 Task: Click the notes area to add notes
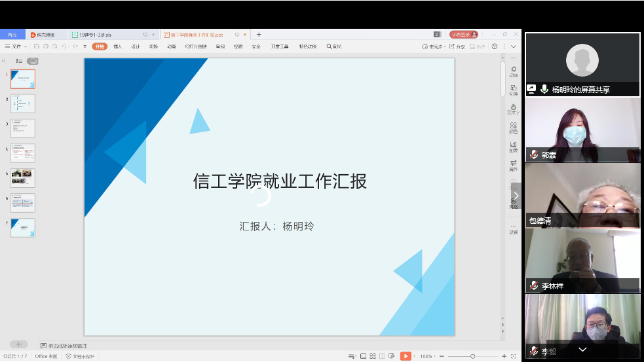point(67,346)
